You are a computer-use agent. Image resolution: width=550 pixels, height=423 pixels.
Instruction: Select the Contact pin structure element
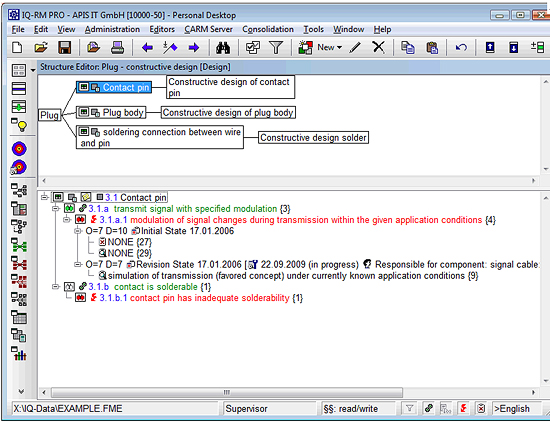(114, 87)
